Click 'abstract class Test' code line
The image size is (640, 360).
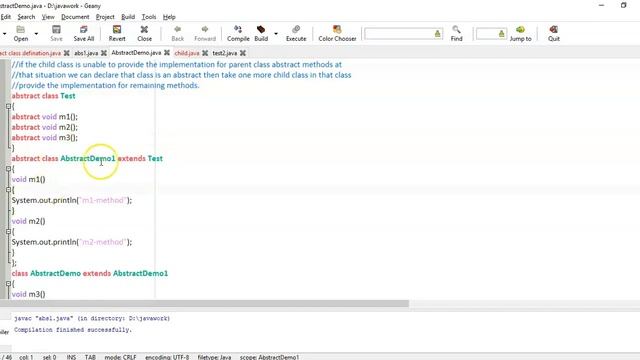pos(43,96)
